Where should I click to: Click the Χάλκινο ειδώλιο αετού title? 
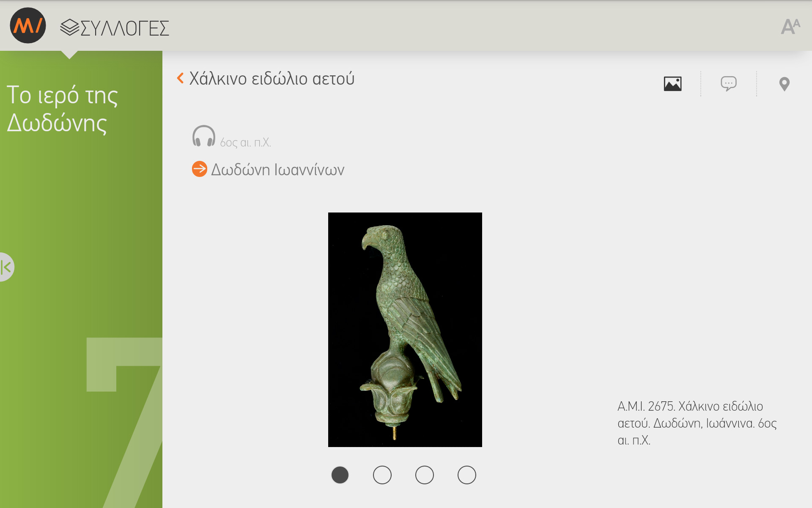point(272,79)
